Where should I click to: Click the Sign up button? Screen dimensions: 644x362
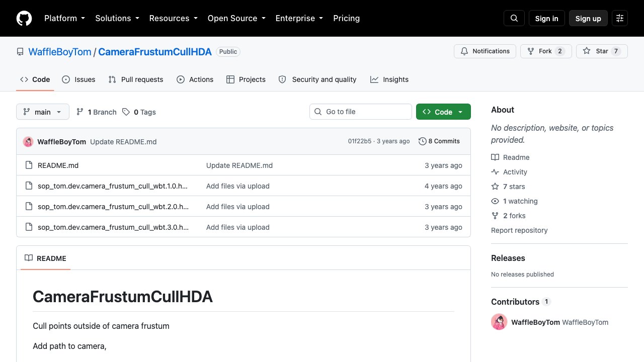[x=588, y=18]
